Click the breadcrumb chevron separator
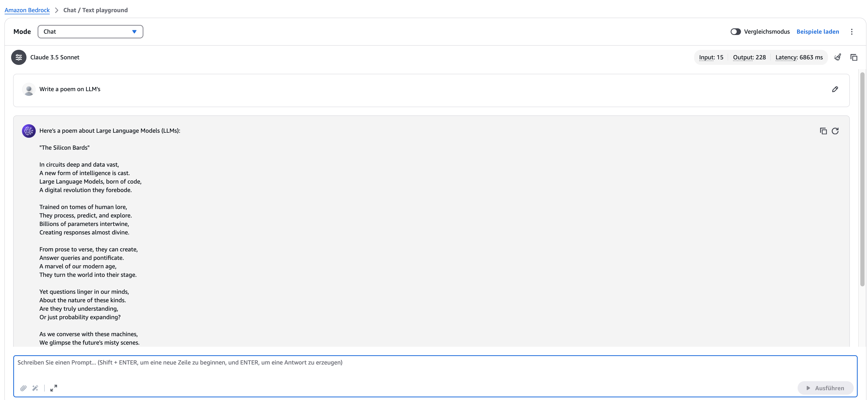 [x=57, y=10]
